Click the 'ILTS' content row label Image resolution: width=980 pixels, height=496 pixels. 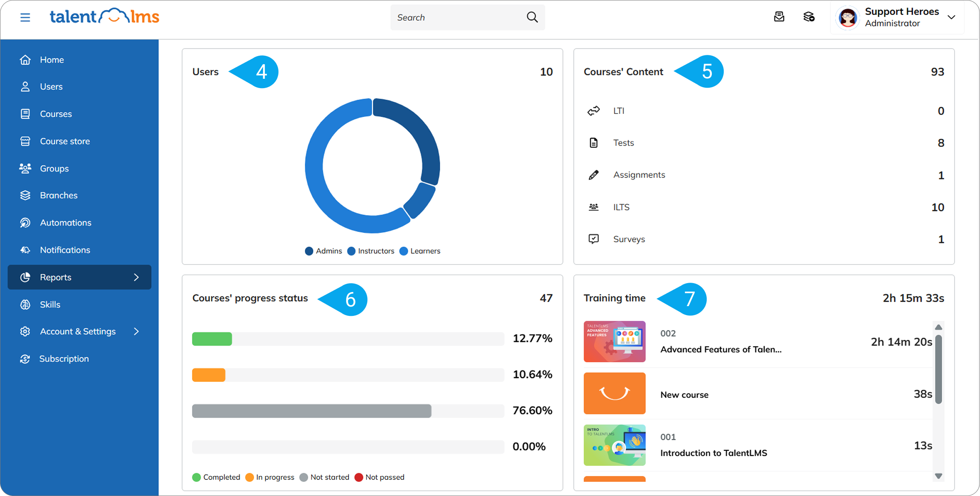click(621, 207)
